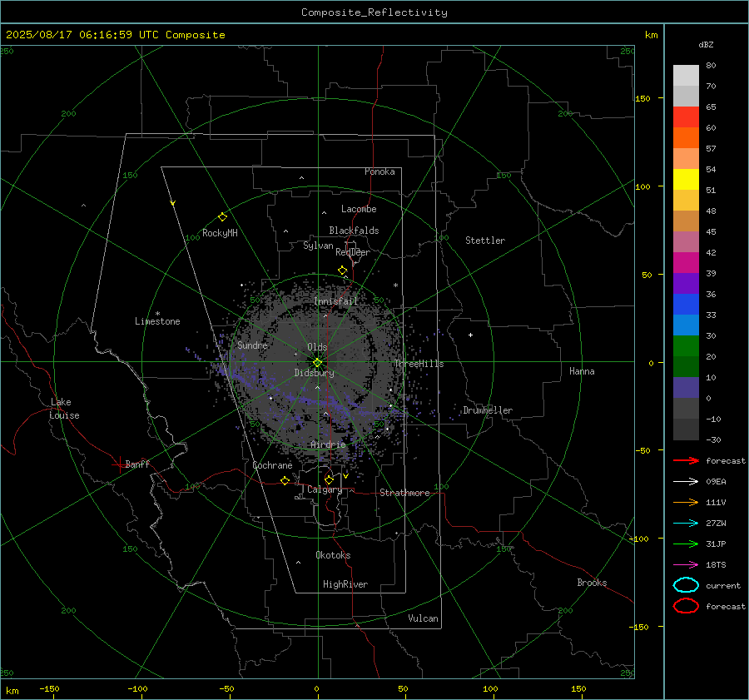
Task: Click the dBZ legend heading
Action: click(x=706, y=44)
